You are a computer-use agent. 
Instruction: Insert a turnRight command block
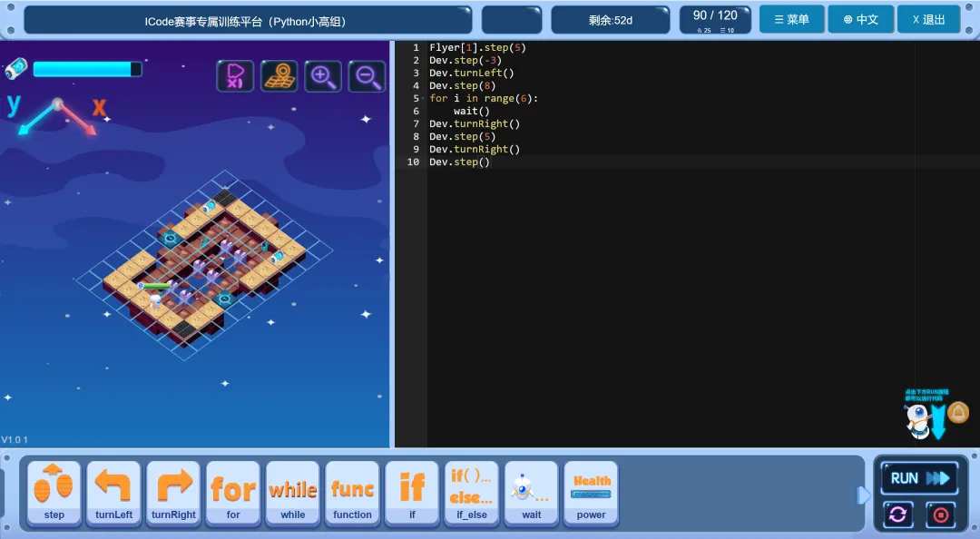coord(173,494)
